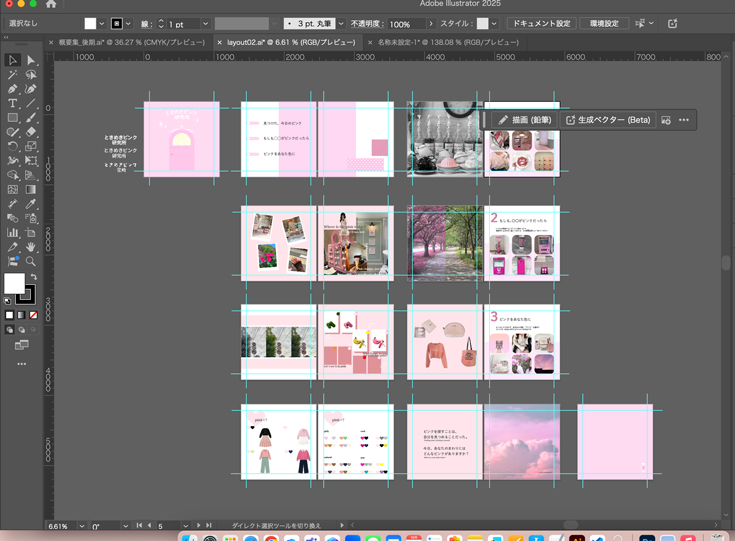This screenshot has height=541, width=735.
Task: Click the pink clouds artboard thumbnail
Action: click(521, 441)
